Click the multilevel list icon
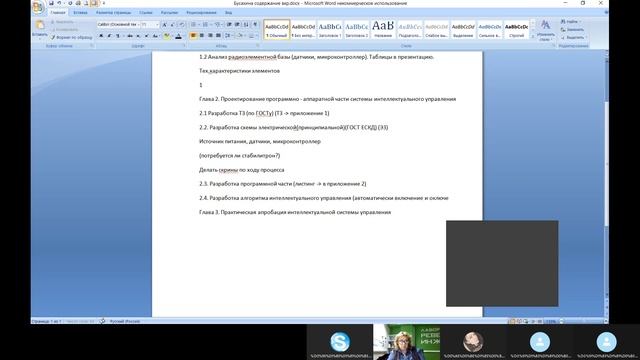Viewport: 640px width, 360px height. 218,25
